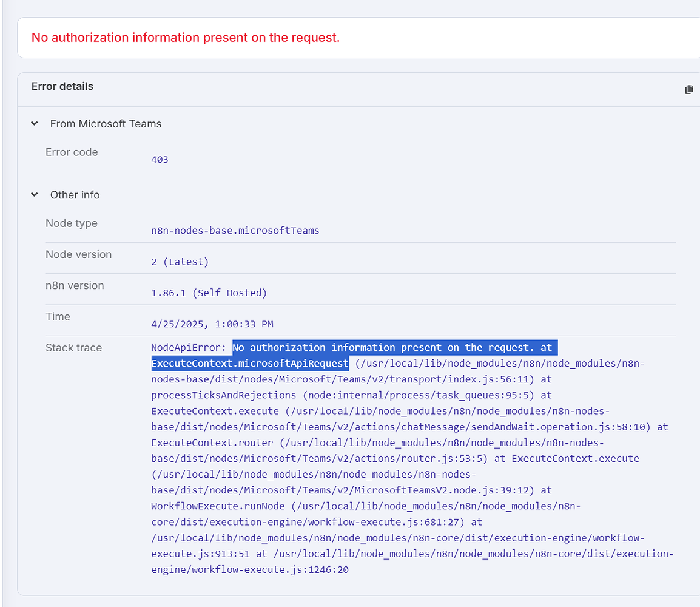Click the chevron icon next to Other info
Screen dimensions: 700x607
point(35,195)
